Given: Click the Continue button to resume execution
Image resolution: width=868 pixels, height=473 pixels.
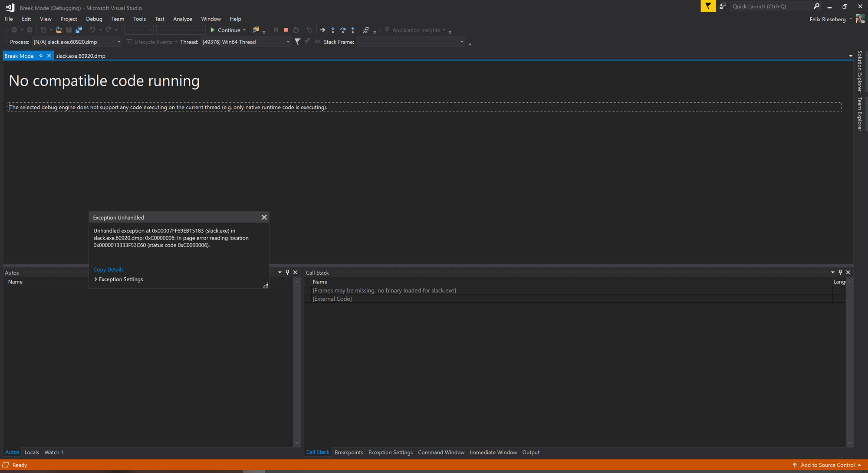Looking at the screenshot, I should (x=226, y=30).
